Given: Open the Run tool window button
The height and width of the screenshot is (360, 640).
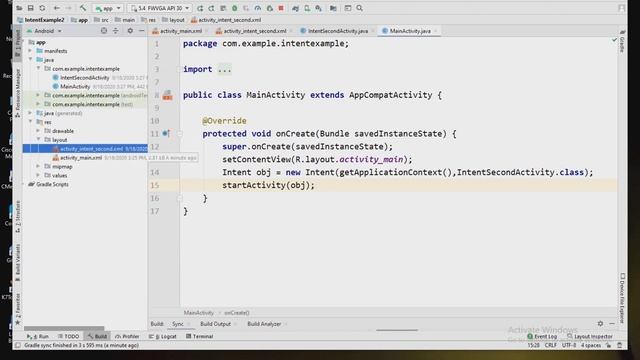Looking at the screenshot, I should [38, 336].
